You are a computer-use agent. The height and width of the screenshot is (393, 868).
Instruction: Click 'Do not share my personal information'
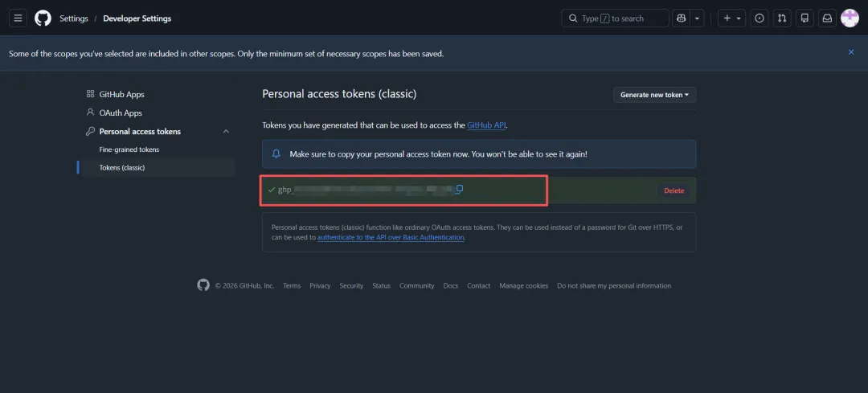coord(614,285)
